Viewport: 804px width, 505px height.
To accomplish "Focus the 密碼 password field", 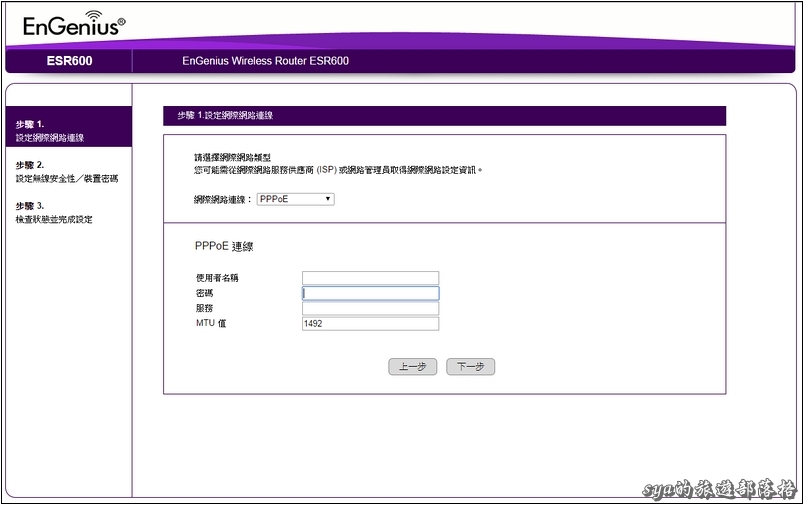I will 370,293.
